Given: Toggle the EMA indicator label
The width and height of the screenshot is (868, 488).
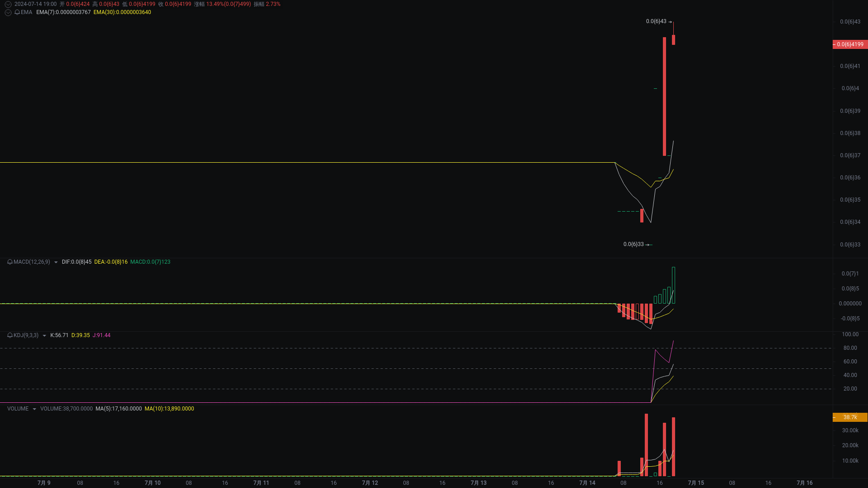Looking at the screenshot, I should tap(25, 13).
